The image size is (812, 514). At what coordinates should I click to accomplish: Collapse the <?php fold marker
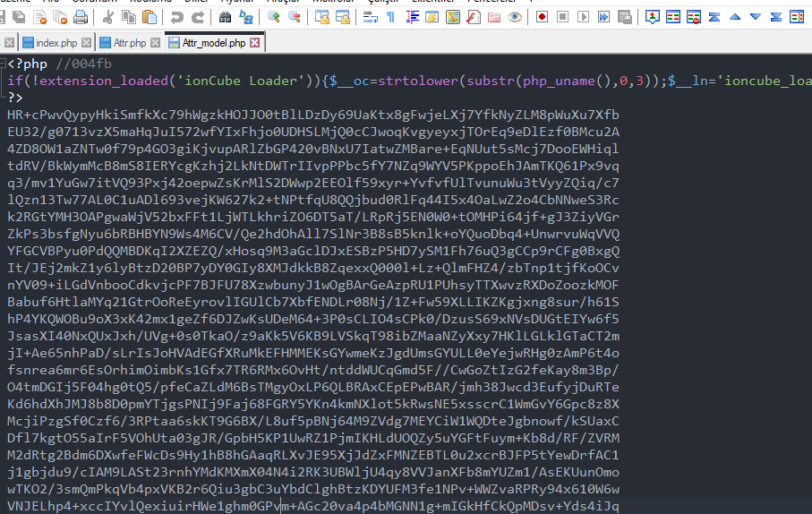(3, 64)
